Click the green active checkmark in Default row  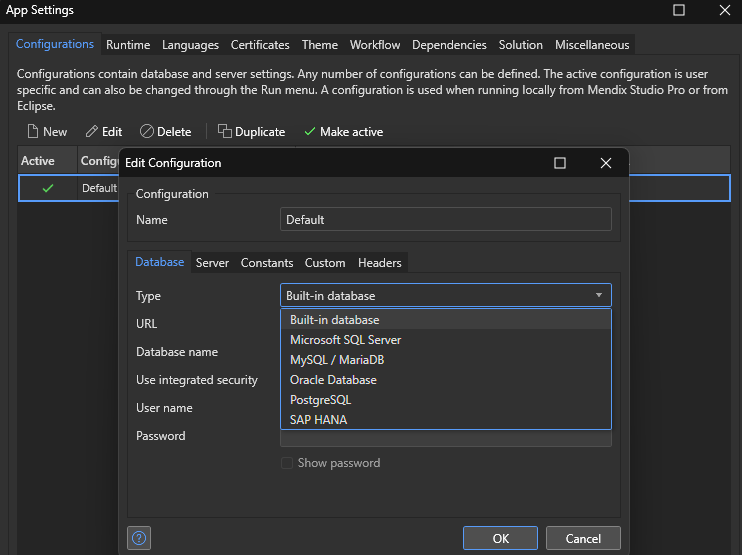[48, 188]
